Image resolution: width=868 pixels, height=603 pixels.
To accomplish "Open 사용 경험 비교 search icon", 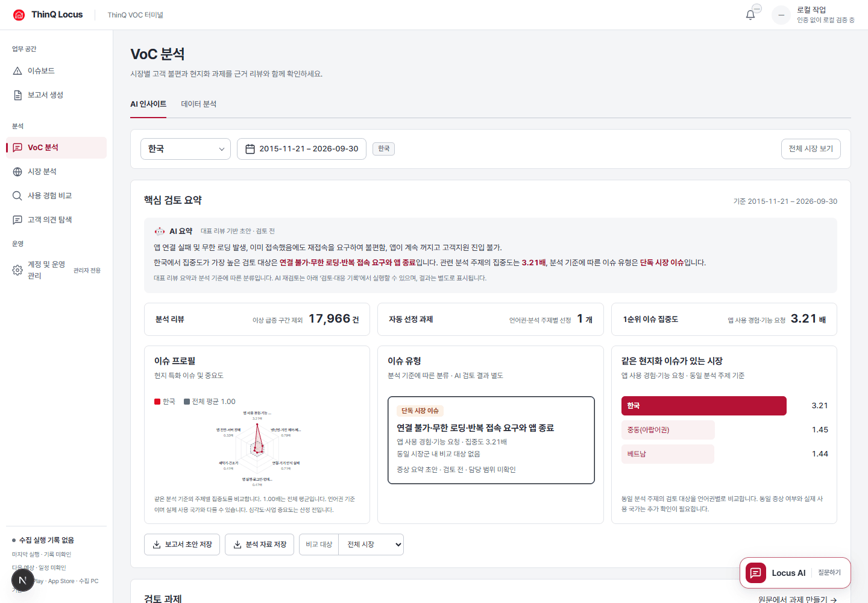I will [x=17, y=196].
